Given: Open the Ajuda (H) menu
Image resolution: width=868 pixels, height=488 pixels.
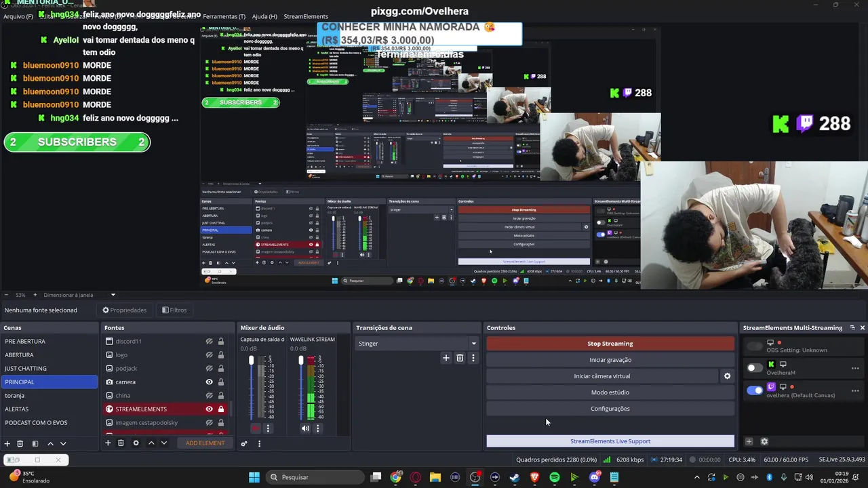Looking at the screenshot, I should pyautogui.click(x=264, y=16).
